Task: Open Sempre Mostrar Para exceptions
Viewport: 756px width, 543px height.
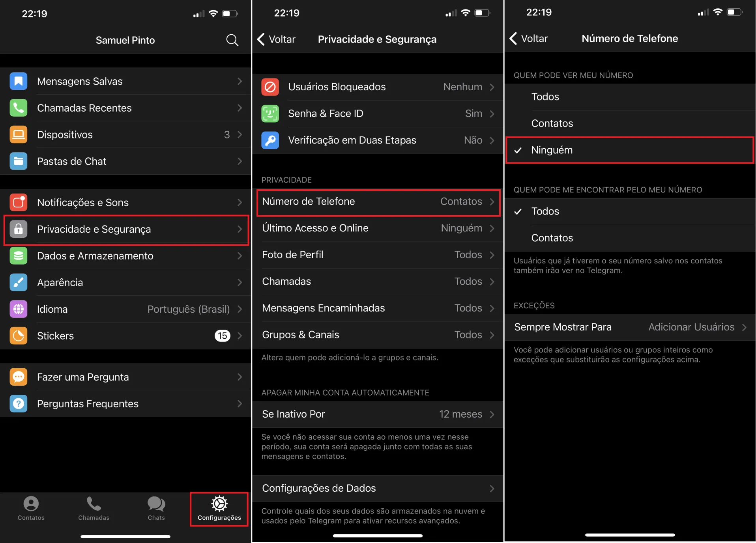Action: tap(630, 327)
